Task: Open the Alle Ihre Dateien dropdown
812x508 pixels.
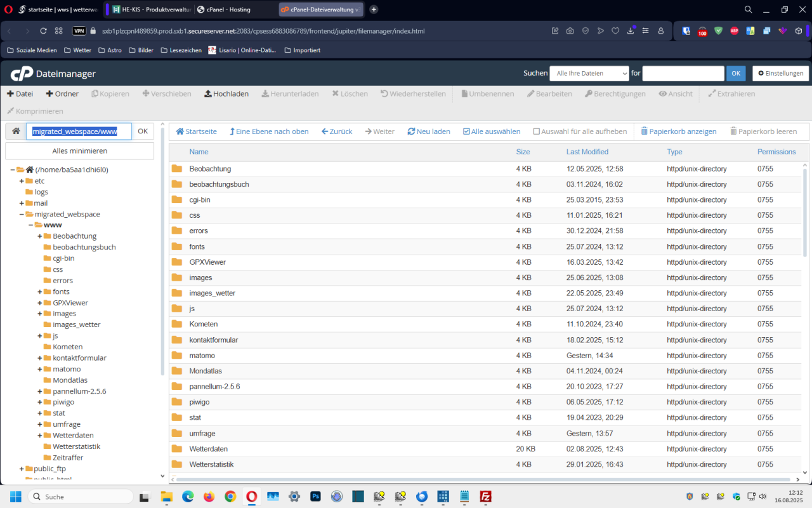Action: tap(589, 74)
